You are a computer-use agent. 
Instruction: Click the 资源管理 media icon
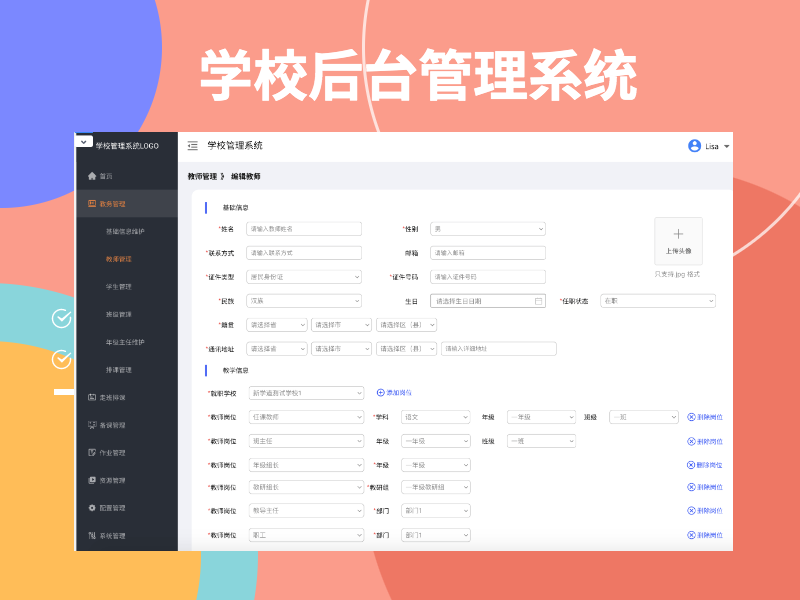pos(92,480)
